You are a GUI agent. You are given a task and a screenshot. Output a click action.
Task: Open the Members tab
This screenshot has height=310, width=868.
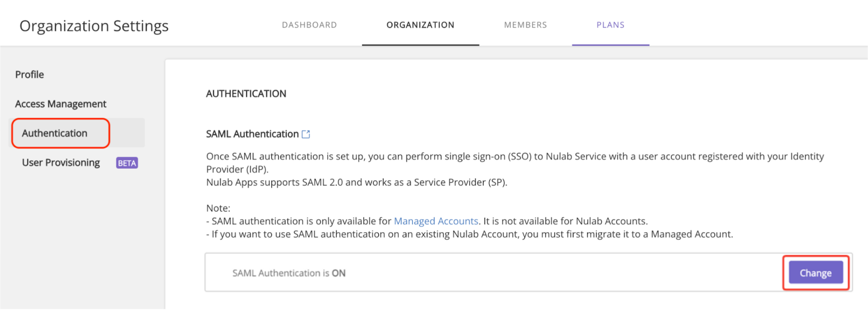pyautogui.click(x=525, y=25)
